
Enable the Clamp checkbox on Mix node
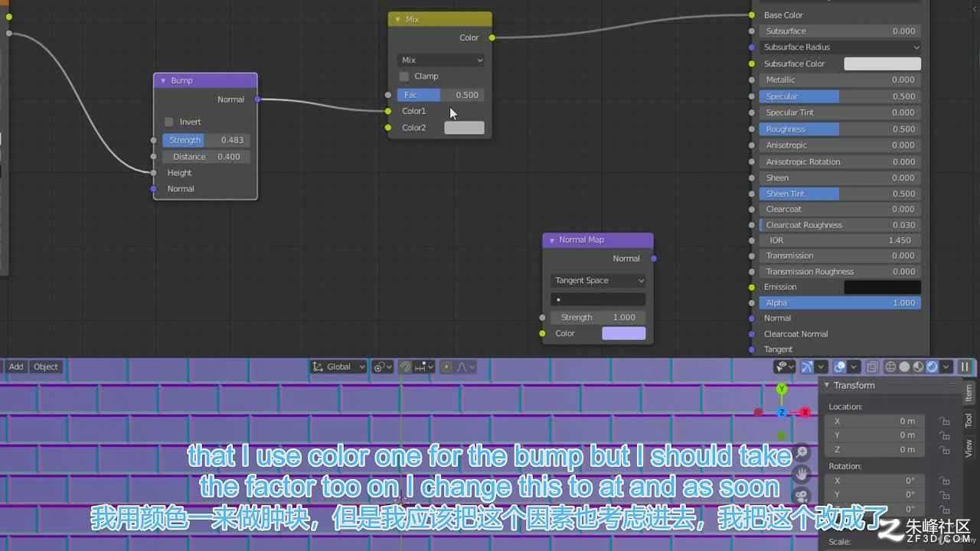(403, 77)
